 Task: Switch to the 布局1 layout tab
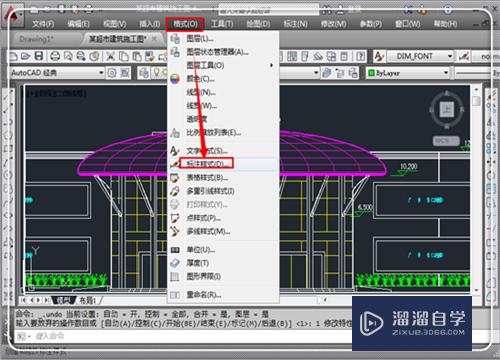coord(87,300)
